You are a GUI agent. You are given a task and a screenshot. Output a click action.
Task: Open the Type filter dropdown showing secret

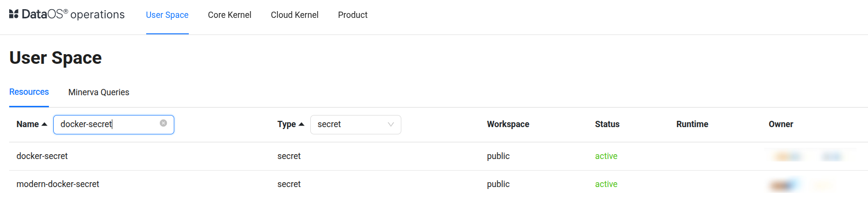(355, 125)
